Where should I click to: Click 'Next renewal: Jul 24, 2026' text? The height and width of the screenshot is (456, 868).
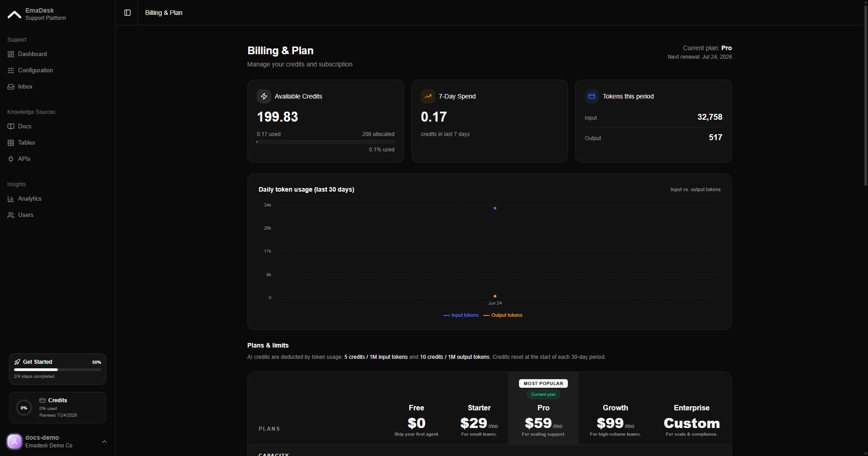(x=700, y=57)
